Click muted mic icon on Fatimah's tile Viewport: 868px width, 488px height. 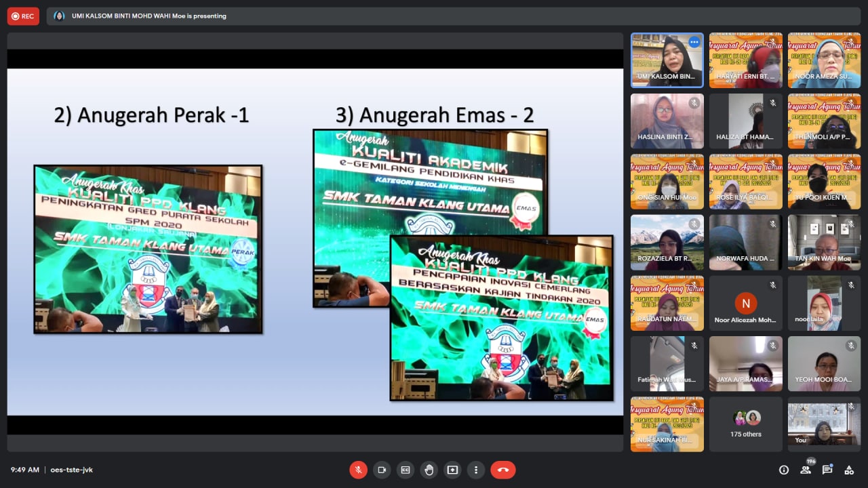tap(694, 346)
